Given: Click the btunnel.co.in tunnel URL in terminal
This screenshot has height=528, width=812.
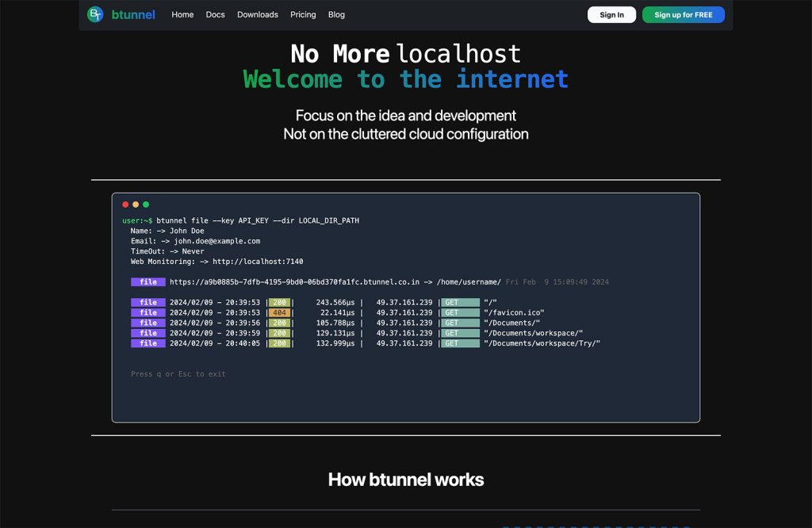Looking at the screenshot, I should pyautogui.click(x=295, y=282).
